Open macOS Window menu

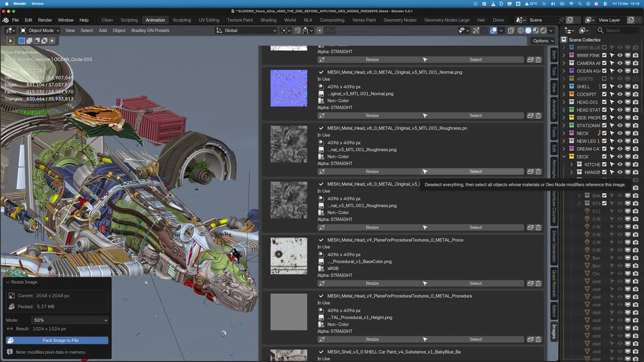pos(37,3)
